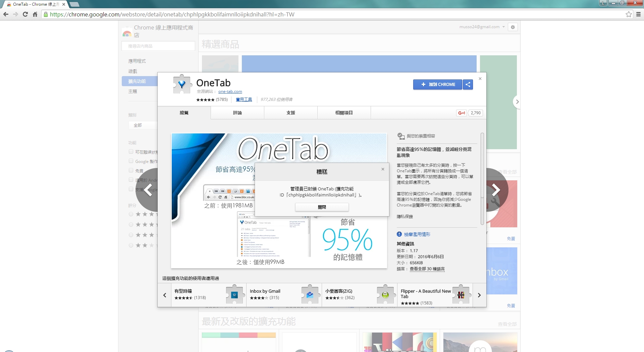The height and width of the screenshot is (352, 644).
Task: Click the Google +1 button
Action: 462,113
